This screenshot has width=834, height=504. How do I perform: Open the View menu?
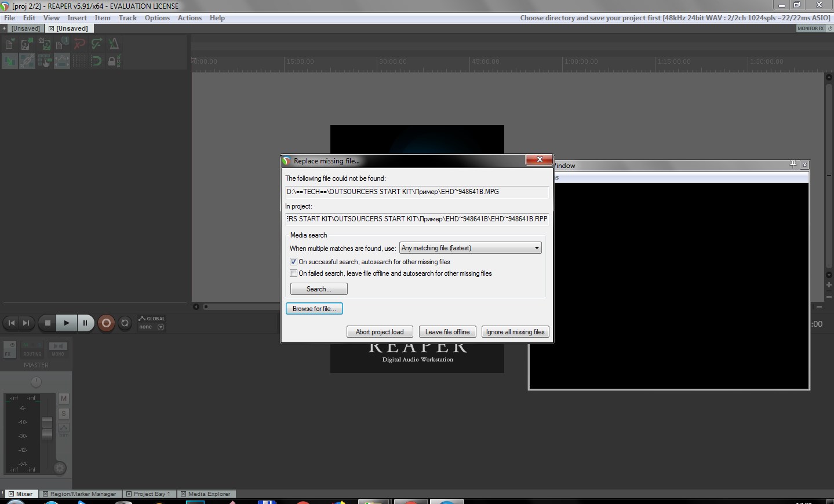pos(51,18)
